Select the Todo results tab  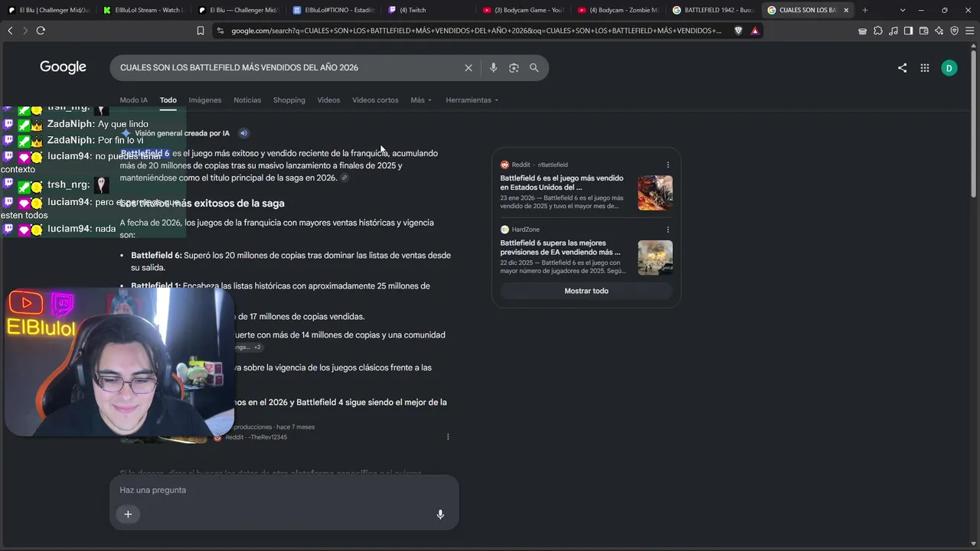168,100
